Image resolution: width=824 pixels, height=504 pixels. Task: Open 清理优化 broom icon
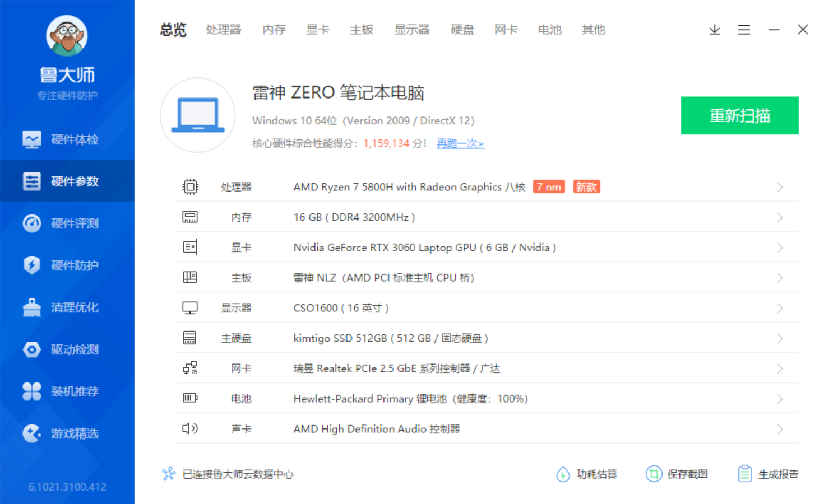click(32, 307)
